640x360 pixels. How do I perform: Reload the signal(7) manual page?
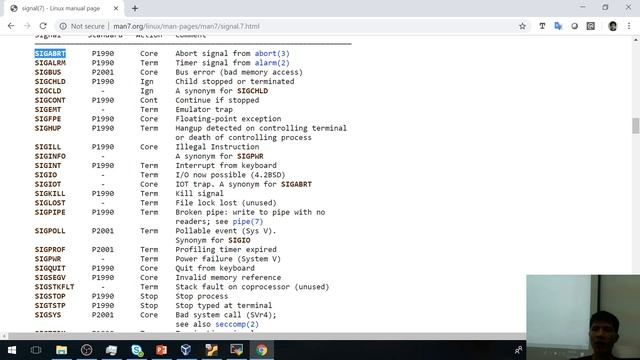click(43, 26)
